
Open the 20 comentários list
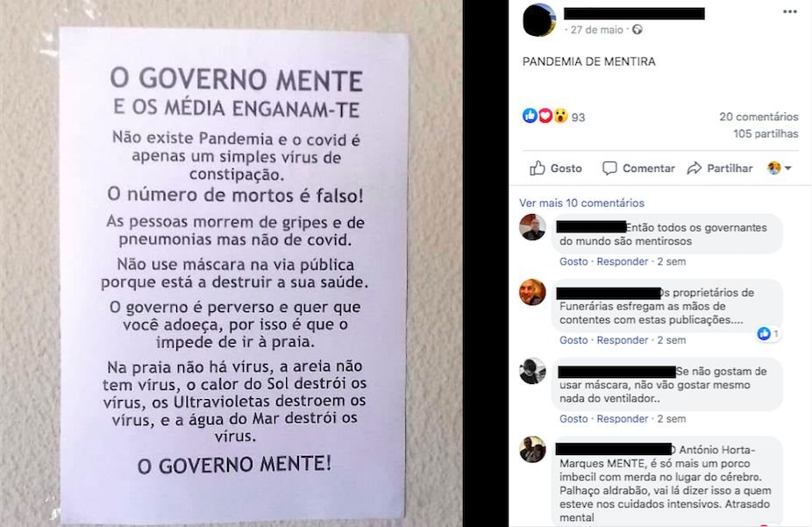[x=759, y=117]
